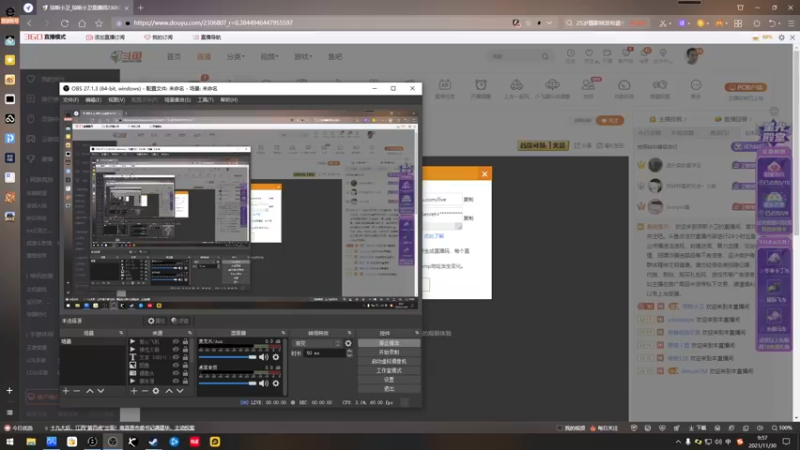
Task: Toggle visibility of second source row
Action: [x=176, y=349]
